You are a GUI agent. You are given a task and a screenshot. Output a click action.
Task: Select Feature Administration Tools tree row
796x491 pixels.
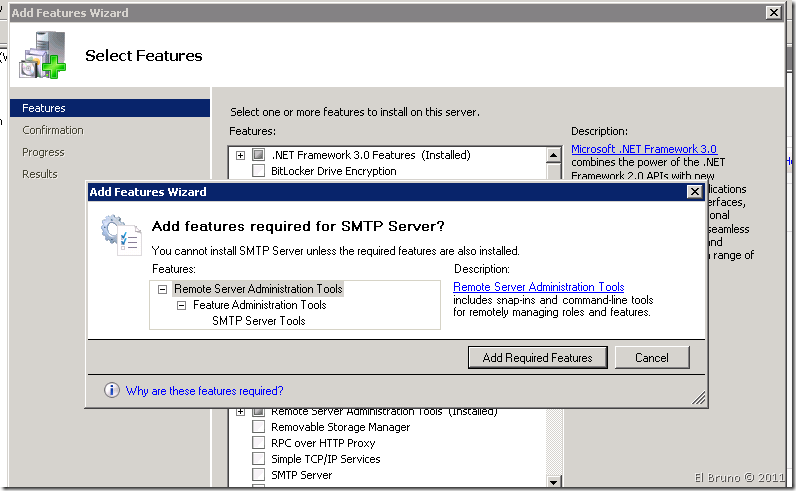click(x=259, y=305)
